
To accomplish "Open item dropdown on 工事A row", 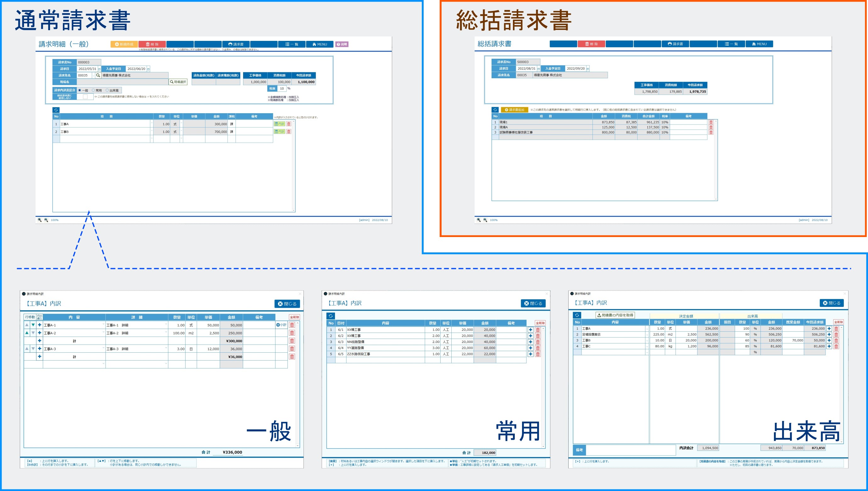I will pyautogui.click(x=152, y=124).
